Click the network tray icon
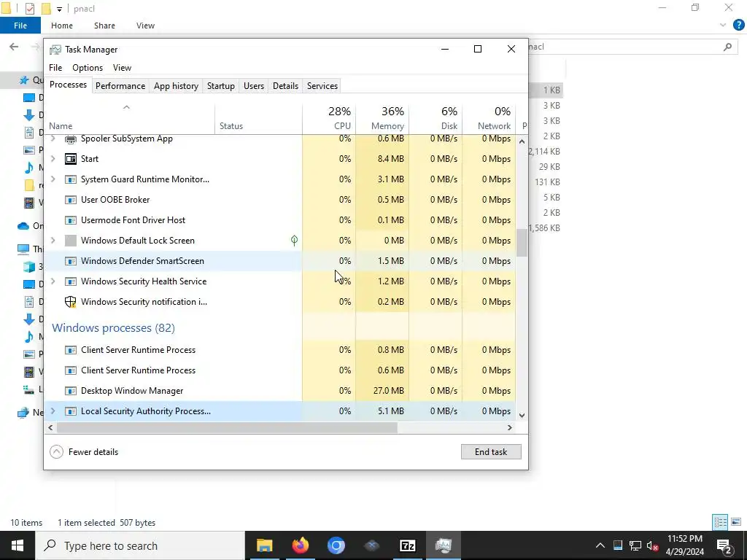 [635, 545]
